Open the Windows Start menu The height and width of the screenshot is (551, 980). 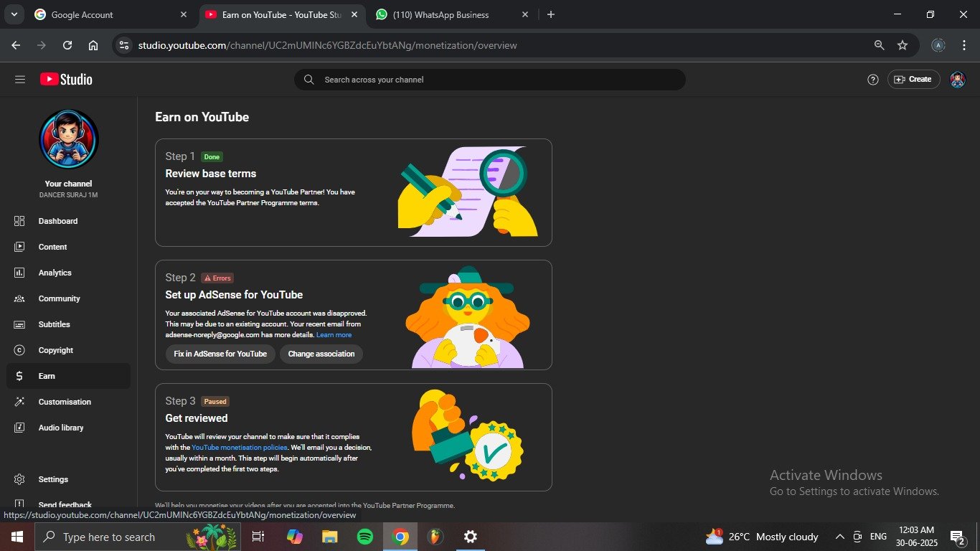[x=17, y=537]
